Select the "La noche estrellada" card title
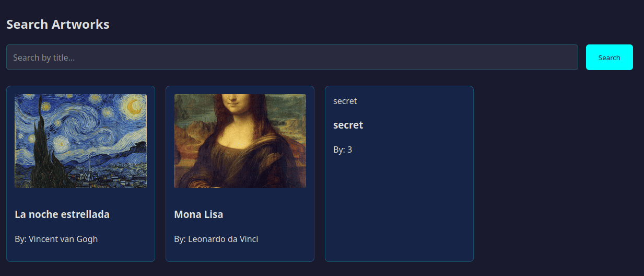 [62, 214]
